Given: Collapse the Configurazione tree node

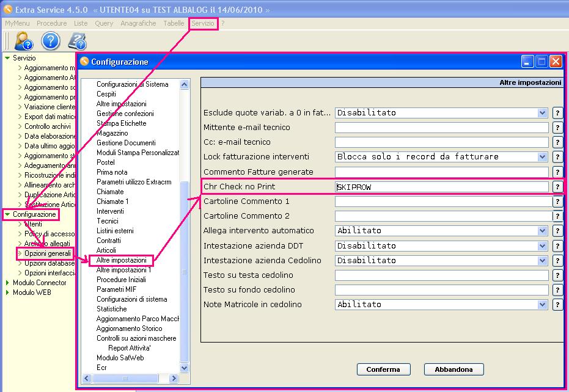Looking at the screenshot, I should click(7, 214).
